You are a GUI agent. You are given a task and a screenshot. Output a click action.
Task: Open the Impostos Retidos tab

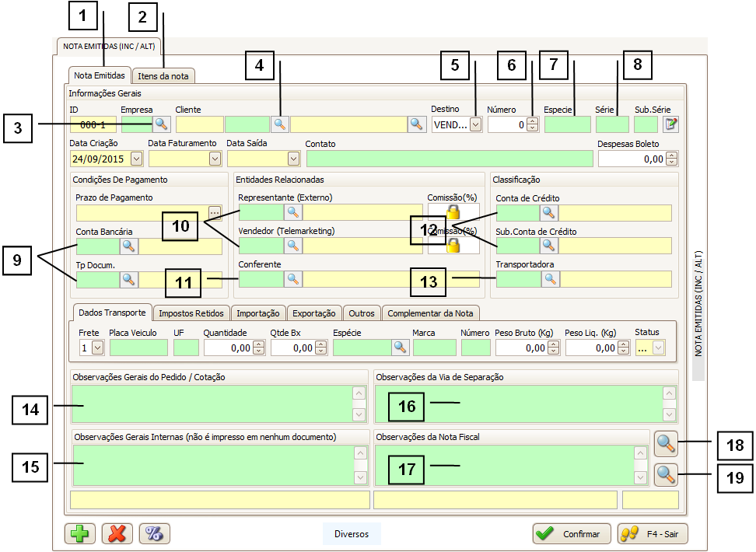pyautogui.click(x=191, y=313)
